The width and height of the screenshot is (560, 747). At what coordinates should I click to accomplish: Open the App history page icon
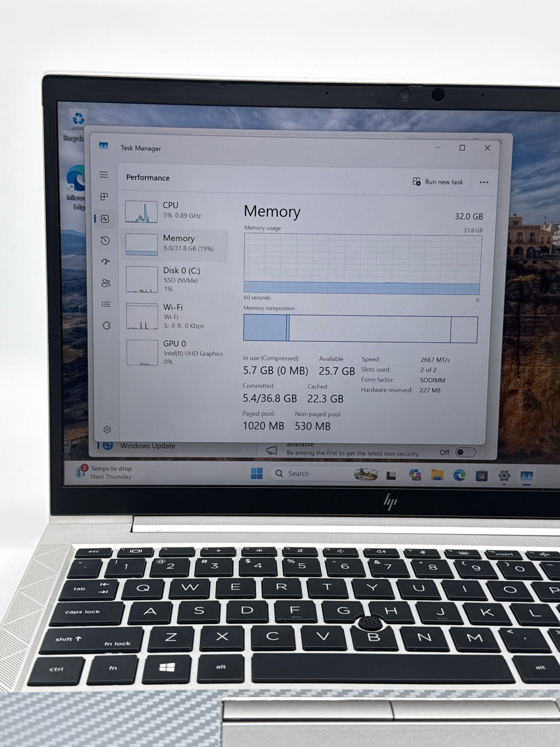(x=105, y=240)
